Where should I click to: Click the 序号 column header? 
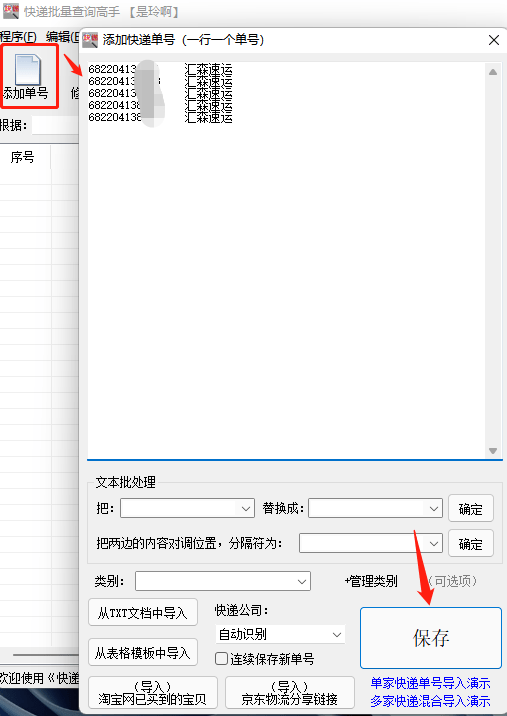[x=22, y=158]
